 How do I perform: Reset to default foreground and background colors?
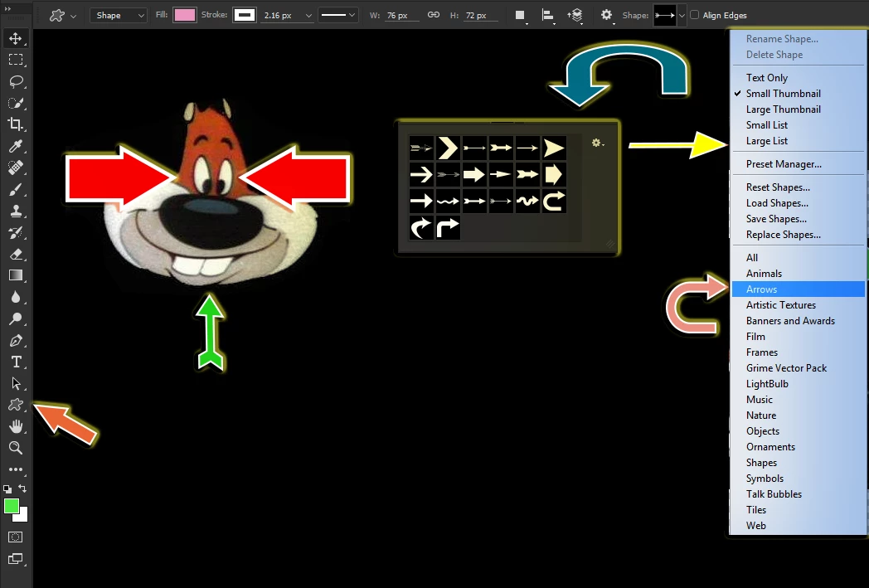point(7,488)
